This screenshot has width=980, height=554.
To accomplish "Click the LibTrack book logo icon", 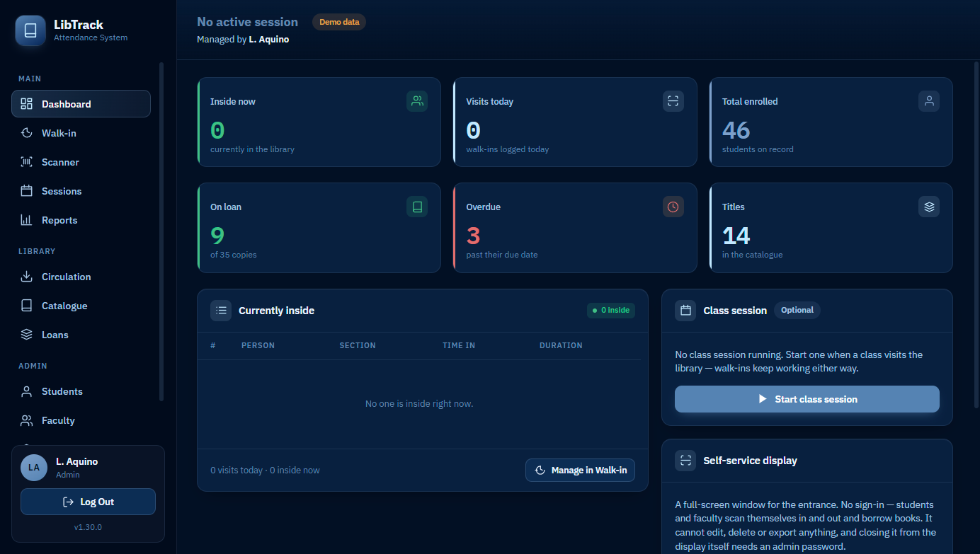I will coord(30,30).
